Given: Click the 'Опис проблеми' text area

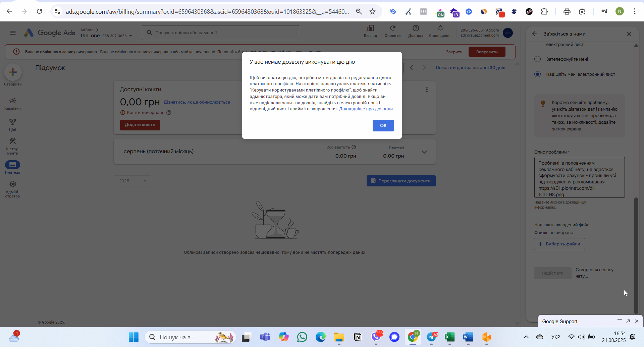Looking at the screenshot, I should [x=579, y=177].
